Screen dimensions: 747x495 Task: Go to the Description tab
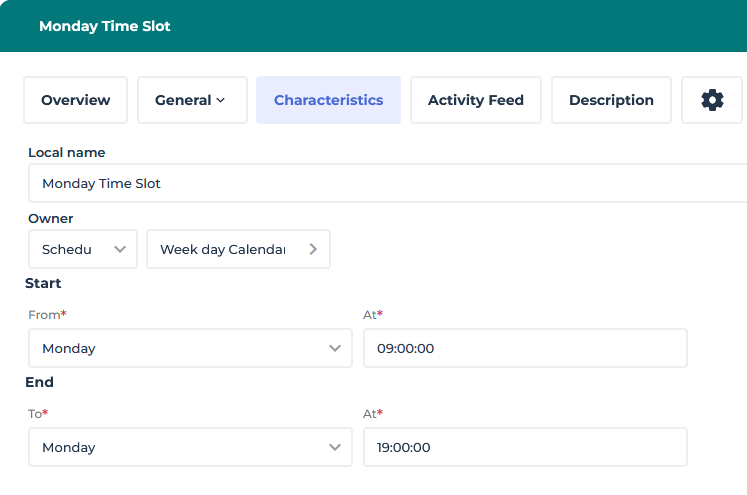(x=611, y=100)
